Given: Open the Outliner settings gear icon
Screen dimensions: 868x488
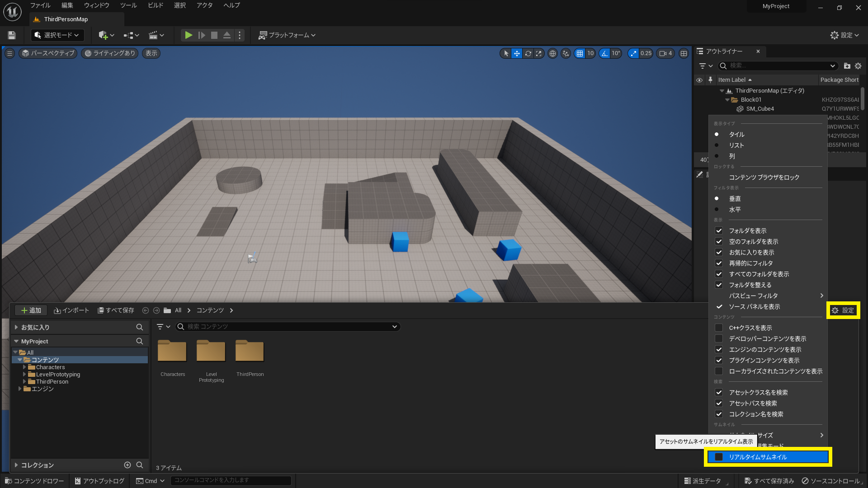Looking at the screenshot, I should pos(859,66).
